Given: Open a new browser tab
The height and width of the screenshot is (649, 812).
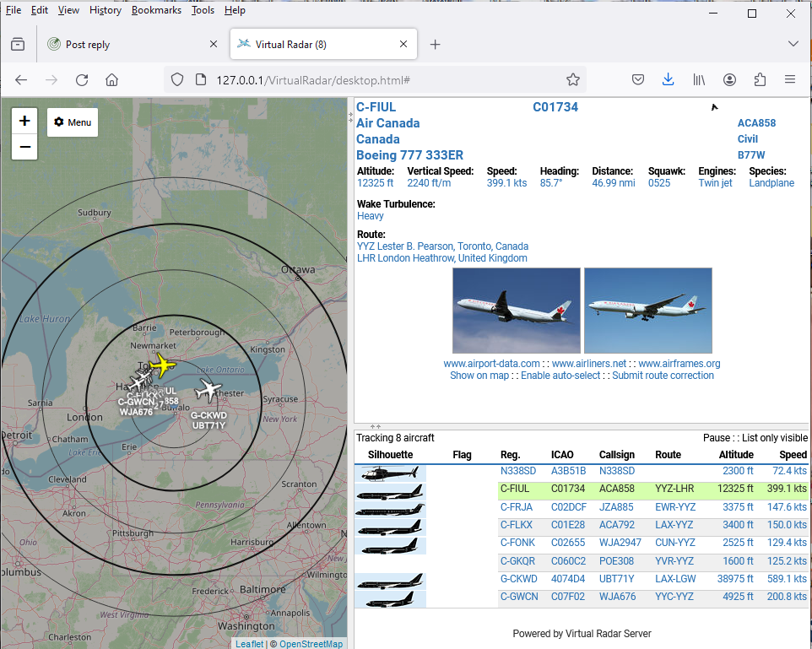Looking at the screenshot, I should (x=435, y=45).
